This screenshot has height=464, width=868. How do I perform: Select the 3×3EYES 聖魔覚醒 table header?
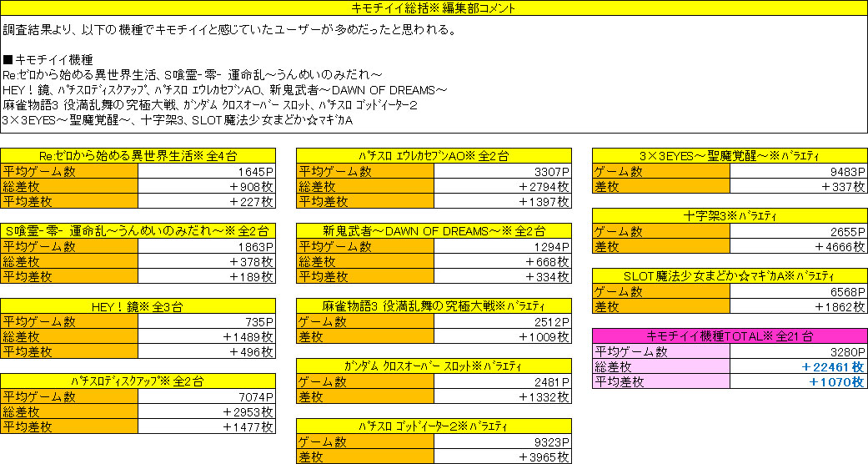pos(730,156)
